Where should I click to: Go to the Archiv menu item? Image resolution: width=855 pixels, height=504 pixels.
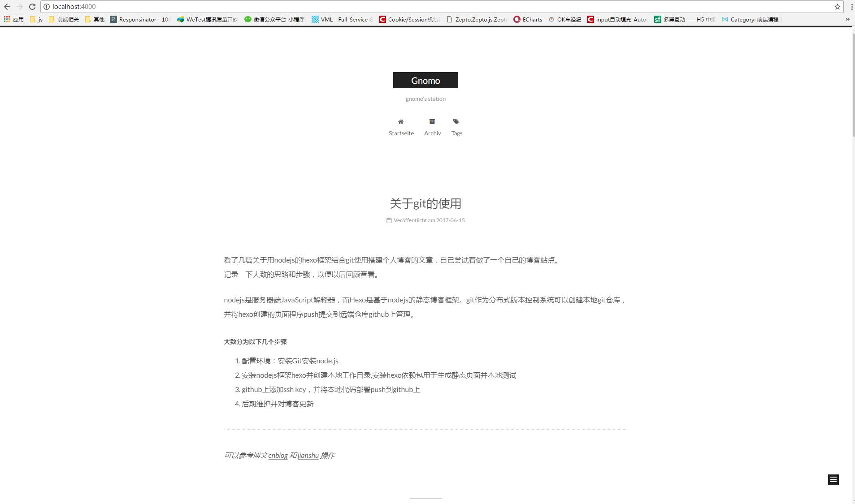(432, 133)
